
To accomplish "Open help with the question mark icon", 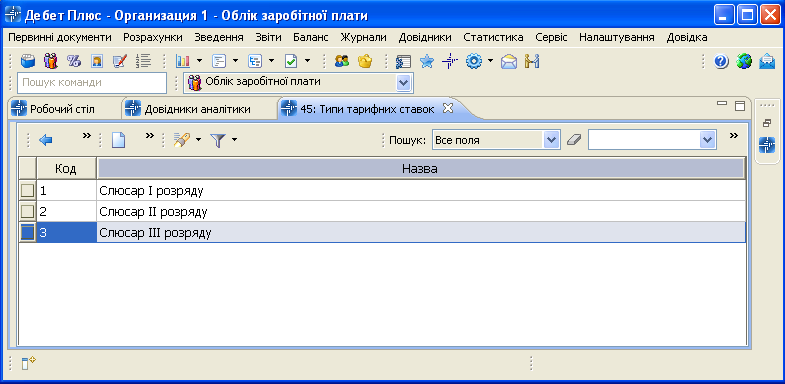I will [721, 62].
